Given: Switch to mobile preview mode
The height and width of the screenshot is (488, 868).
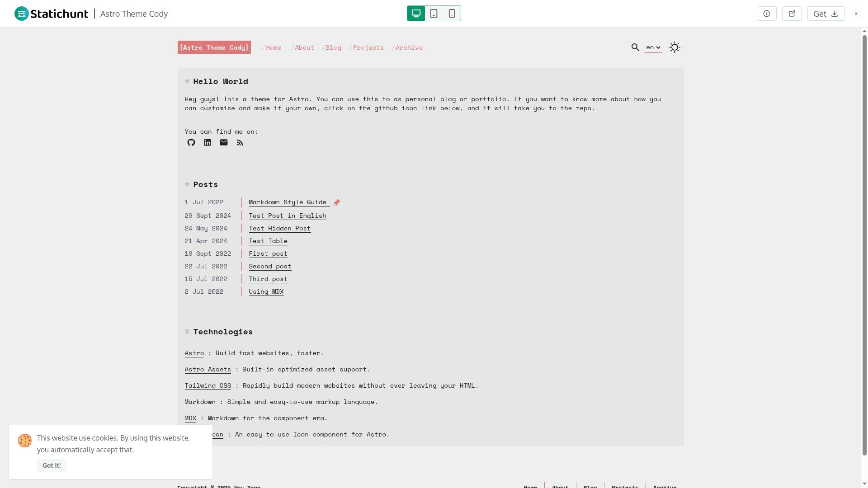Looking at the screenshot, I should point(452,14).
